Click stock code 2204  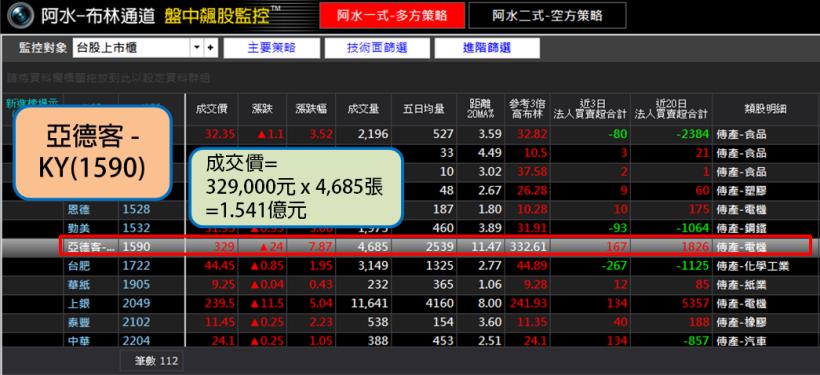(136, 341)
